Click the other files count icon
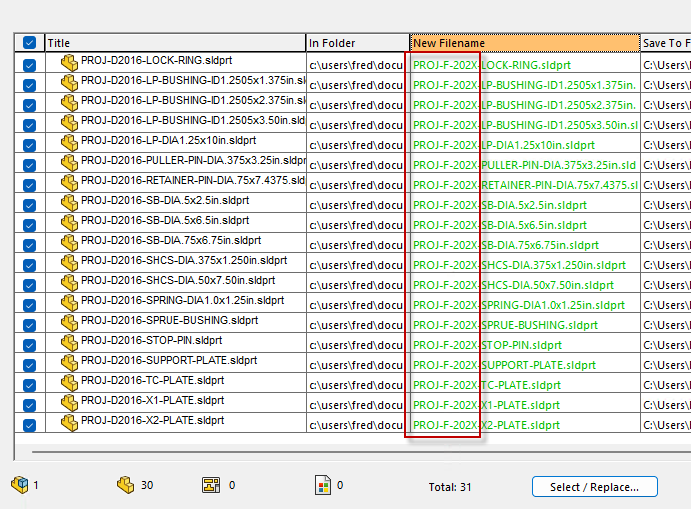The width and height of the screenshot is (691, 509). 321,485
